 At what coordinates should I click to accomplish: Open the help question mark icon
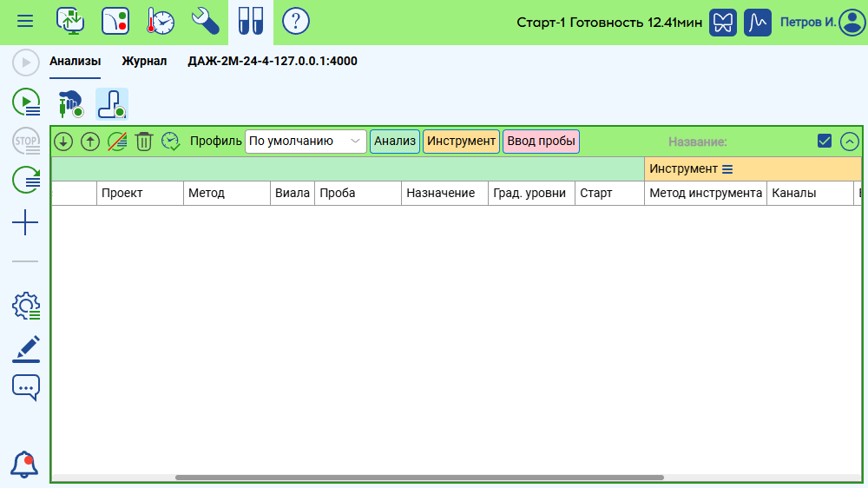[296, 21]
